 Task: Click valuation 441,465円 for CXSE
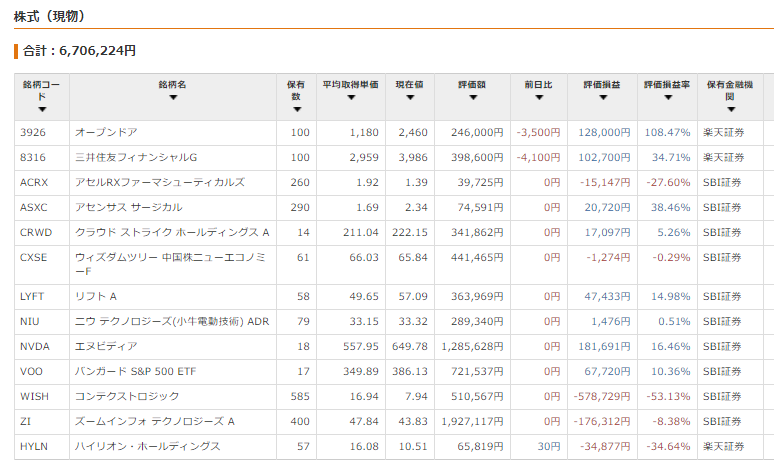point(477,258)
